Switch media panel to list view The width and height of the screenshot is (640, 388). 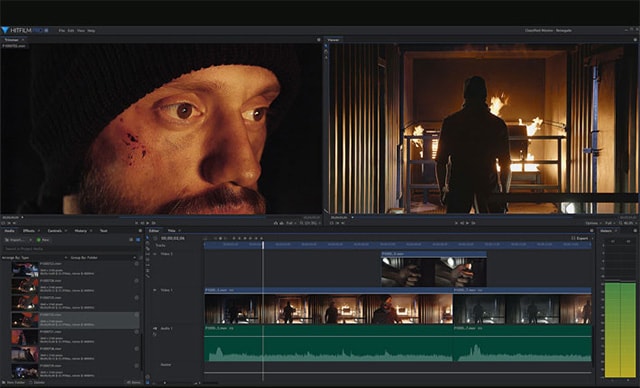pos(131,240)
